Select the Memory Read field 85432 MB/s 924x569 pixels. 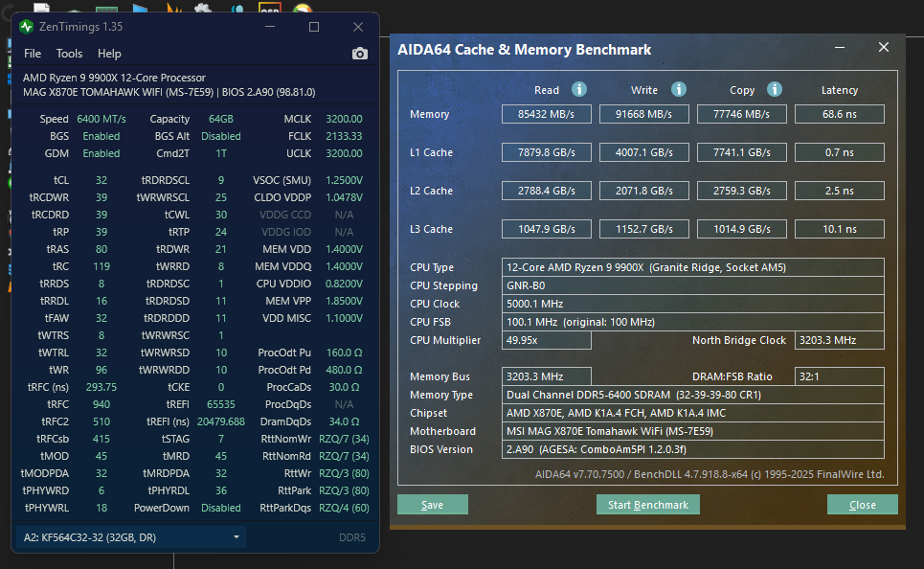[x=547, y=114]
